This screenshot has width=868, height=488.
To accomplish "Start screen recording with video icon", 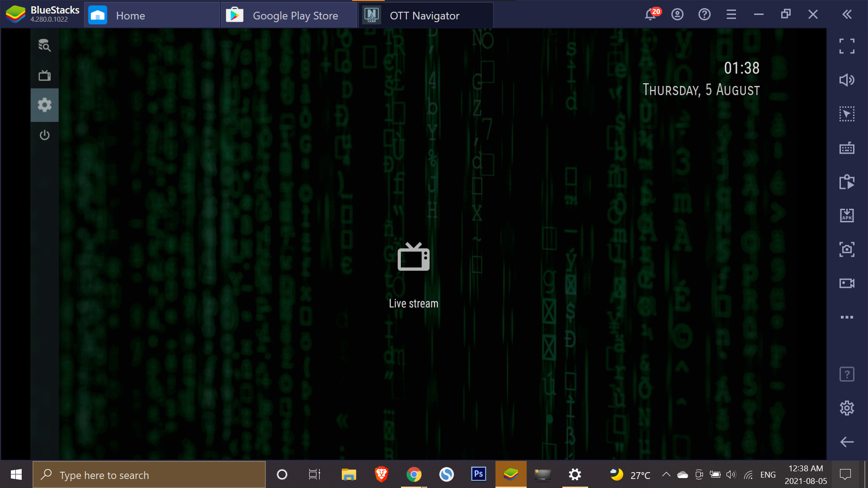I will point(847,283).
